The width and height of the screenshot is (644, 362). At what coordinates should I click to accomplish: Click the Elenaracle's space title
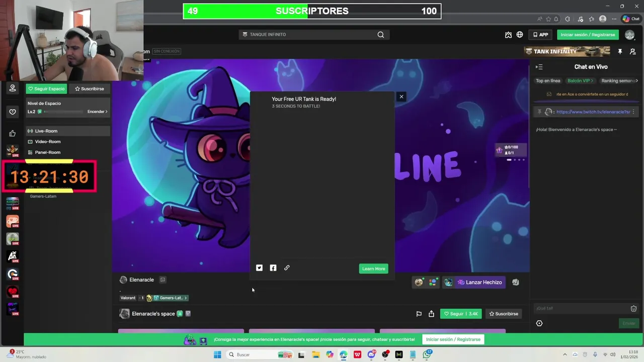153,314
